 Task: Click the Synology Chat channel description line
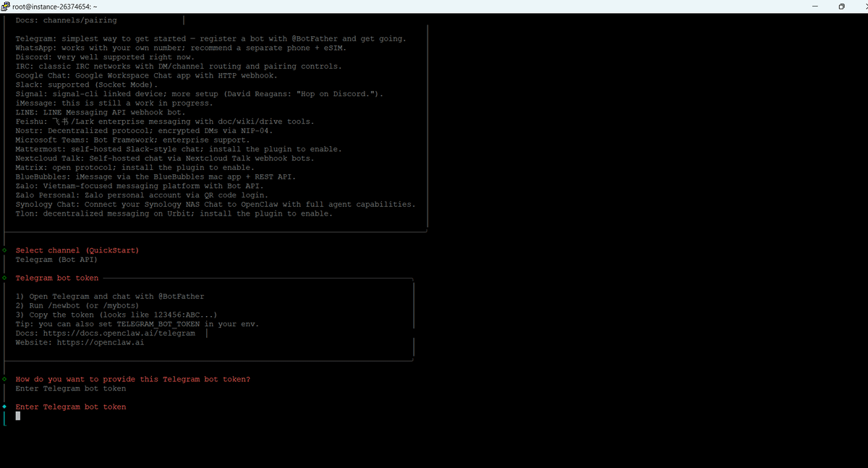pos(216,205)
